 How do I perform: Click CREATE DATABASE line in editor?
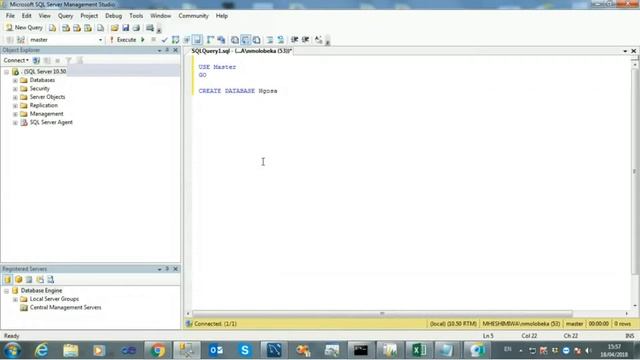click(x=238, y=91)
